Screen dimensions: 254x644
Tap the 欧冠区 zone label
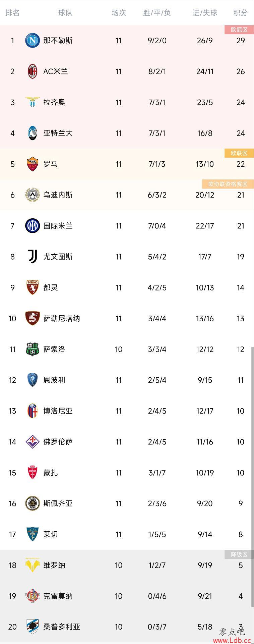(239, 30)
